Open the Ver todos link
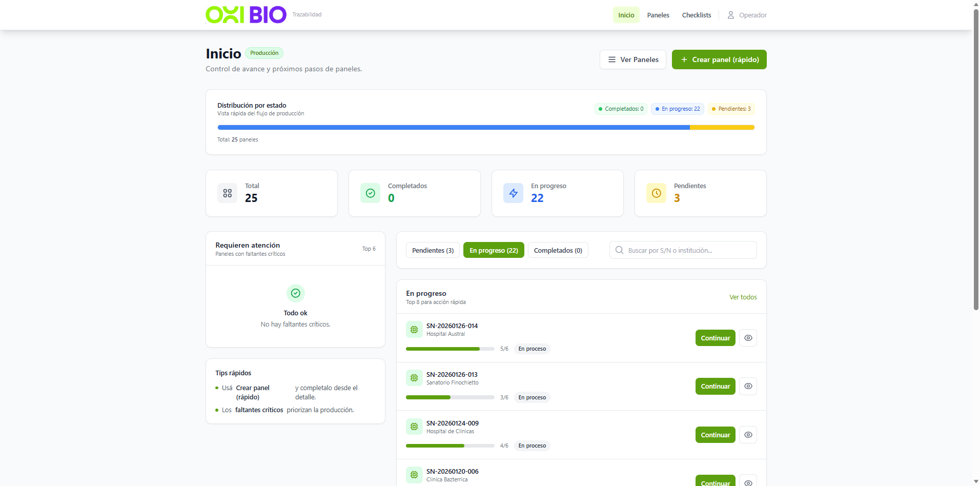The width and height of the screenshot is (980, 486). [743, 297]
